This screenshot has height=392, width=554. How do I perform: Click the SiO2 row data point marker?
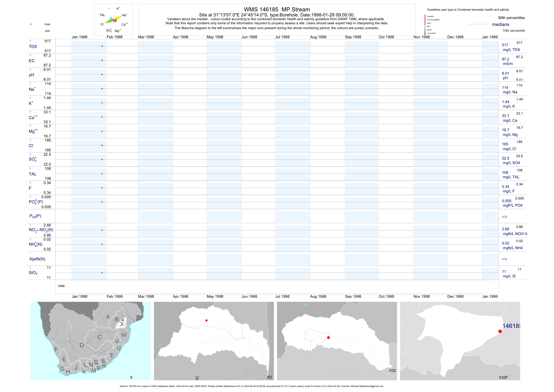click(x=102, y=273)
